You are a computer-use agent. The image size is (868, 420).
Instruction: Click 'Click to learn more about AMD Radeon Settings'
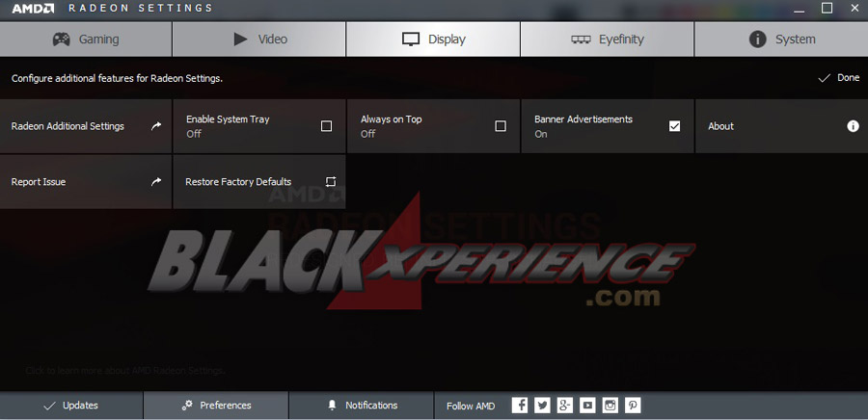(x=125, y=370)
